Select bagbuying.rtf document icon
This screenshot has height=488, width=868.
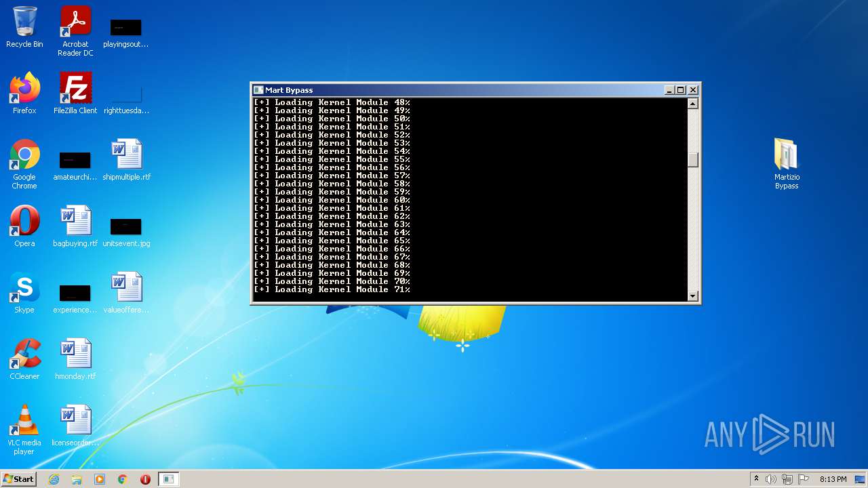pos(75,226)
